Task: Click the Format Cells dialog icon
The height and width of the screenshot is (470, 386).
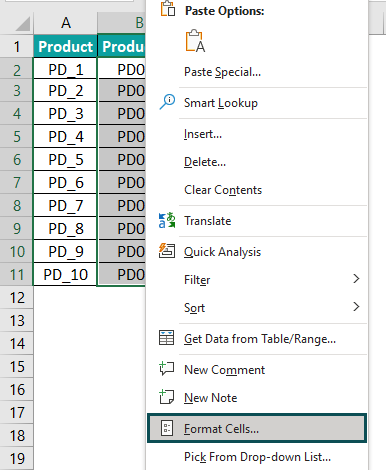Action: pyautogui.click(x=167, y=428)
